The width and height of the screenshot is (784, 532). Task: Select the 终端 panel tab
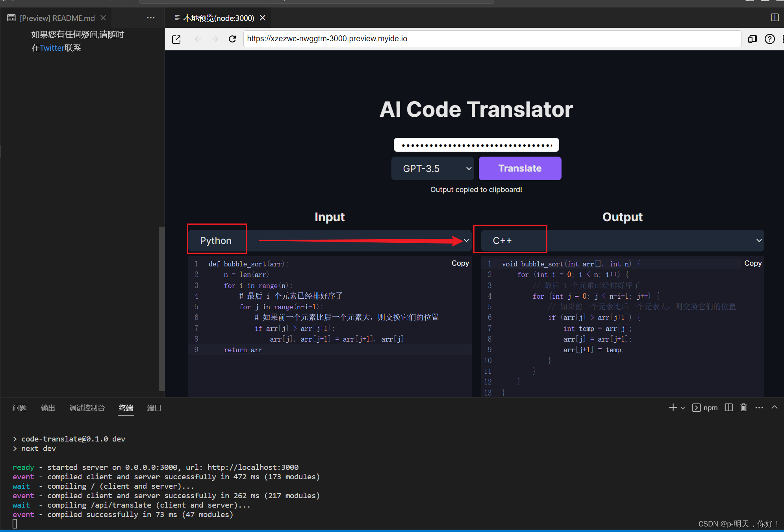126,408
